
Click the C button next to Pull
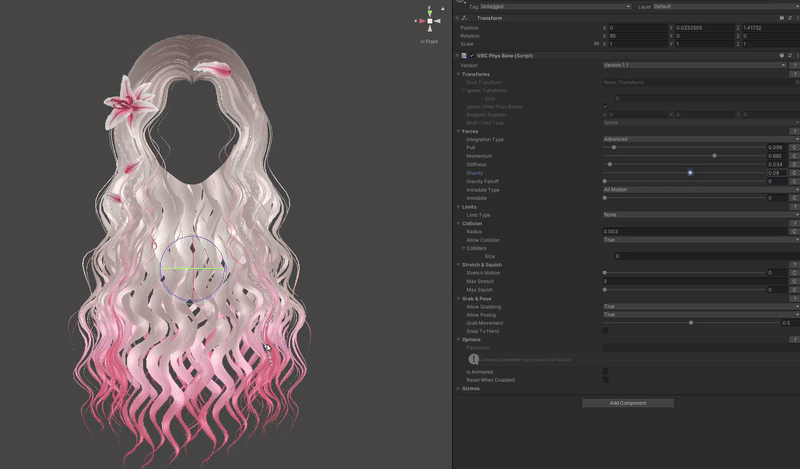click(794, 148)
